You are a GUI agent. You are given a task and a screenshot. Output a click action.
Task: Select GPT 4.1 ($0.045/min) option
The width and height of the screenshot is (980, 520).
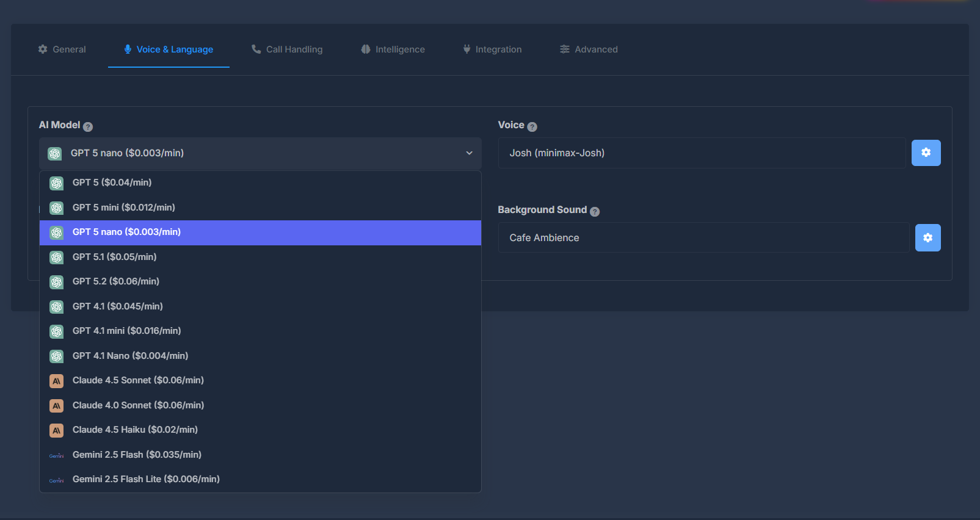coord(260,307)
